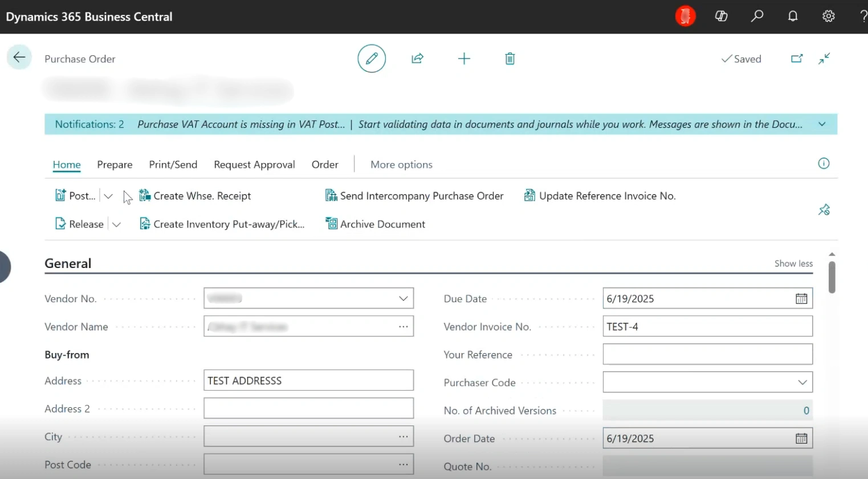Image resolution: width=868 pixels, height=479 pixels.
Task: Click the Order Date field
Action: coord(707,439)
